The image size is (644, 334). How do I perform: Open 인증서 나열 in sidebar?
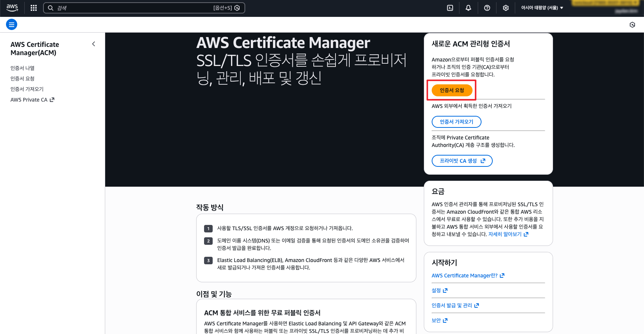click(22, 68)
